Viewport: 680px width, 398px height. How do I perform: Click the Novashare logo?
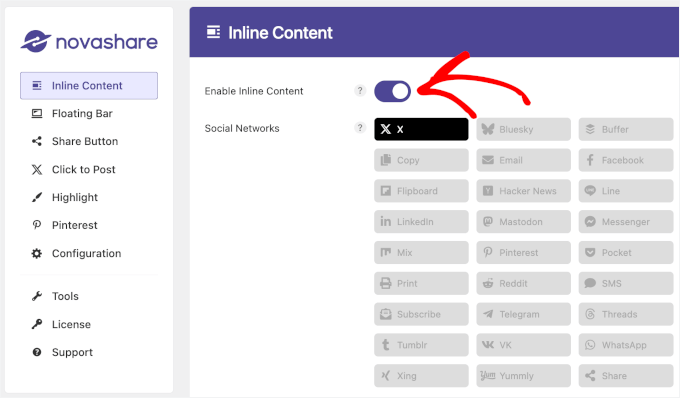pos(89,42)
